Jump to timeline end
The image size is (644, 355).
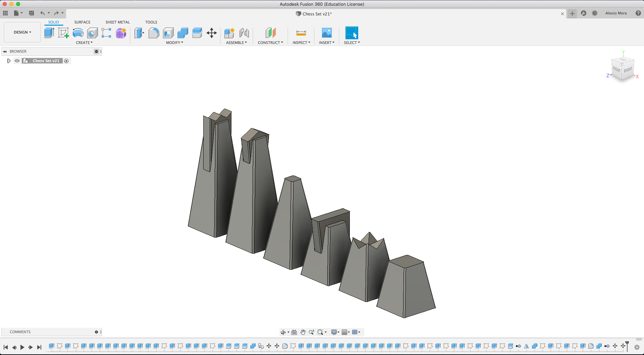39,347
